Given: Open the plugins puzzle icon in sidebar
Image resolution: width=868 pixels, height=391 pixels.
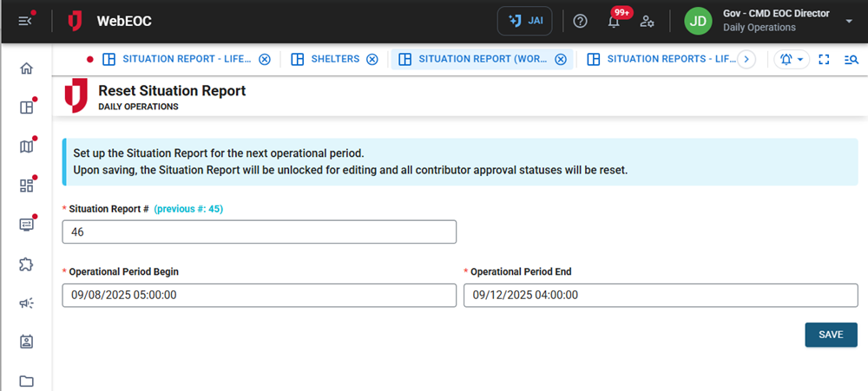Looking at the screenshot, I should click(x=26, y=264).
